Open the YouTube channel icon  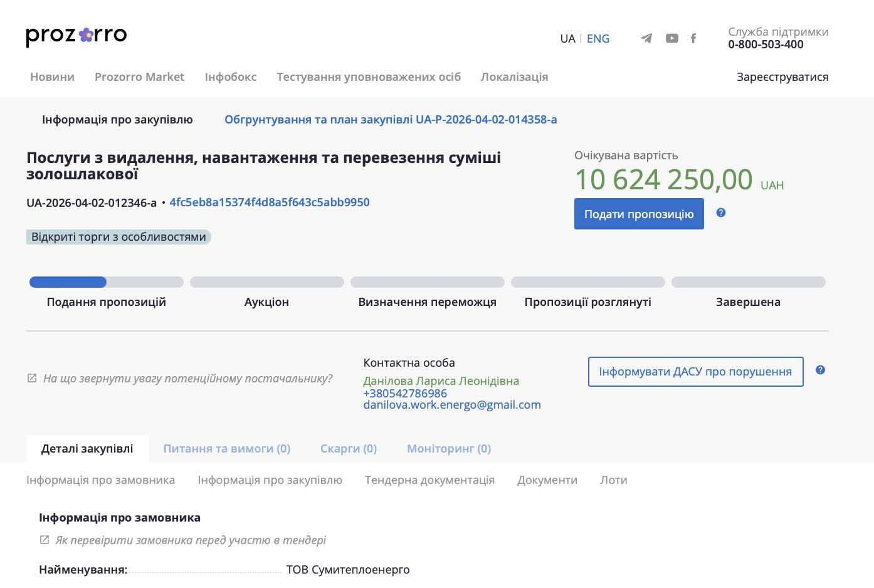(671, 39)
